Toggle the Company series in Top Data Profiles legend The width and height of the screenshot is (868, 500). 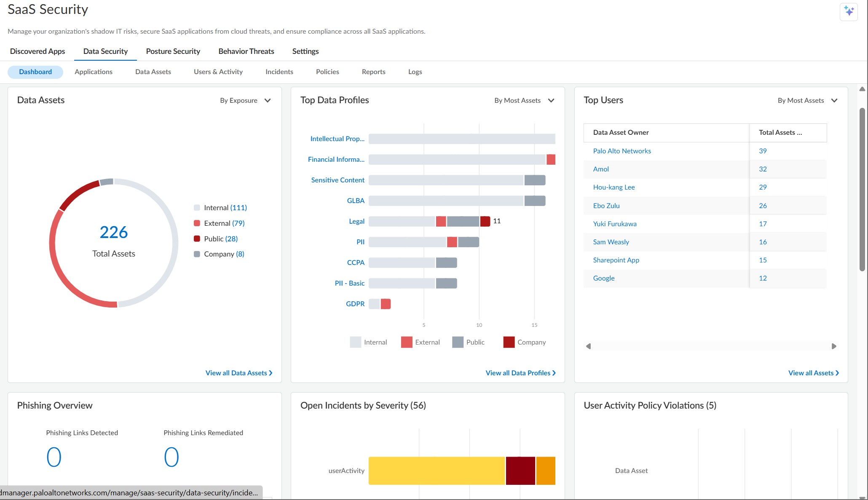pos(509,342)
